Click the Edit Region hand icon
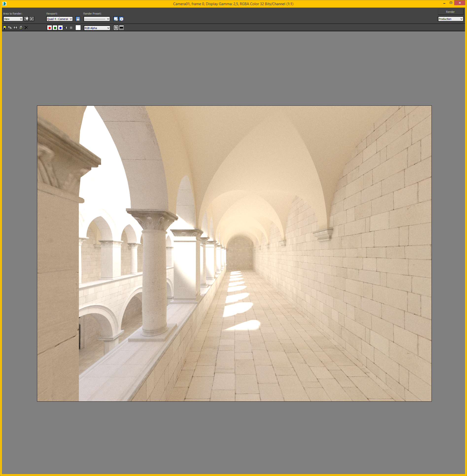The image size is (467, 476). (26, 19)
